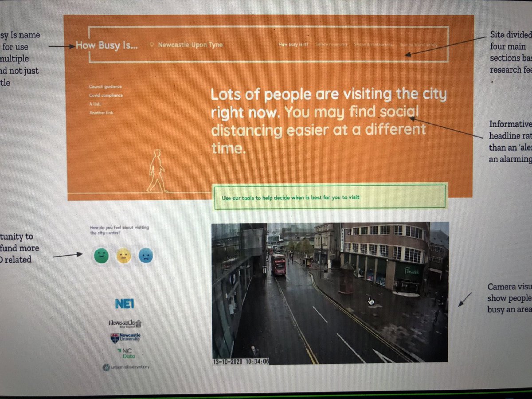Viewport: 532px width, 399px height.
Task: Click the location pin beside Newcastle Upon Tyne
Action: tap(151, 44)
